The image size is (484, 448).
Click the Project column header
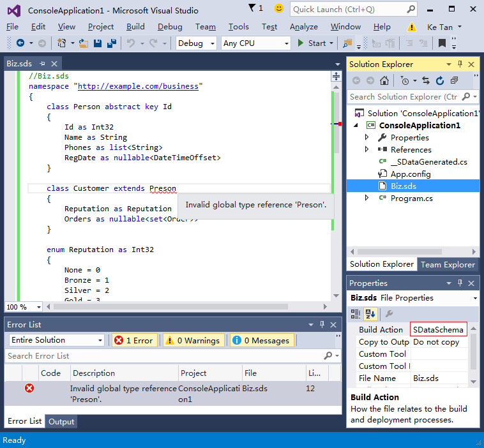point(210,373)
